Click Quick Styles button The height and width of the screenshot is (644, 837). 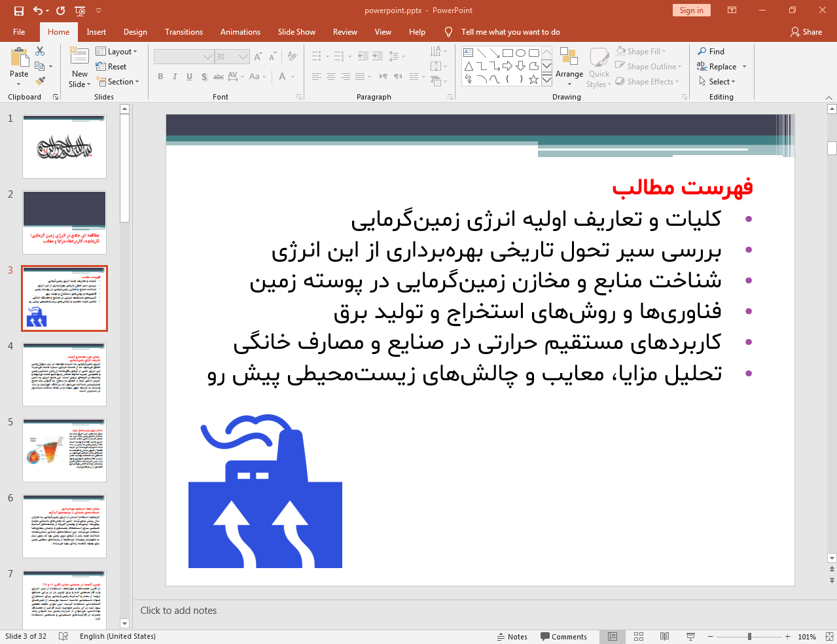(599, 67)
